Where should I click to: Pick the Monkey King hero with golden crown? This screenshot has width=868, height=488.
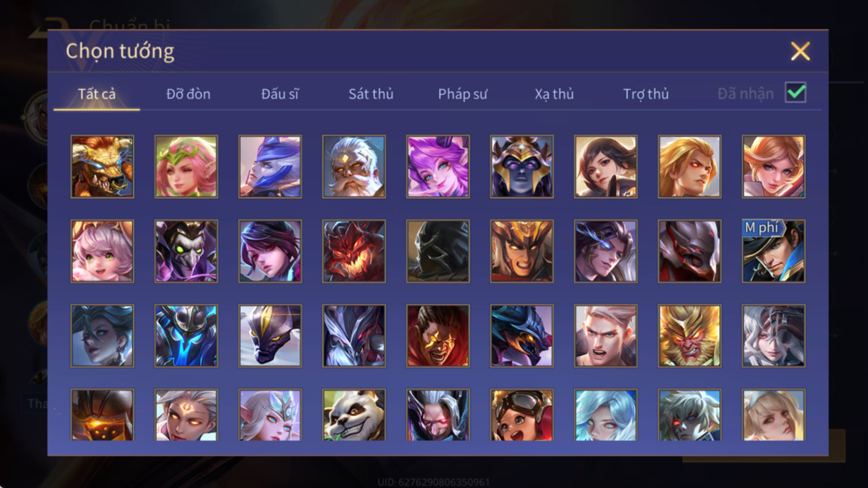pyautogui.click(x=689, y=336)
